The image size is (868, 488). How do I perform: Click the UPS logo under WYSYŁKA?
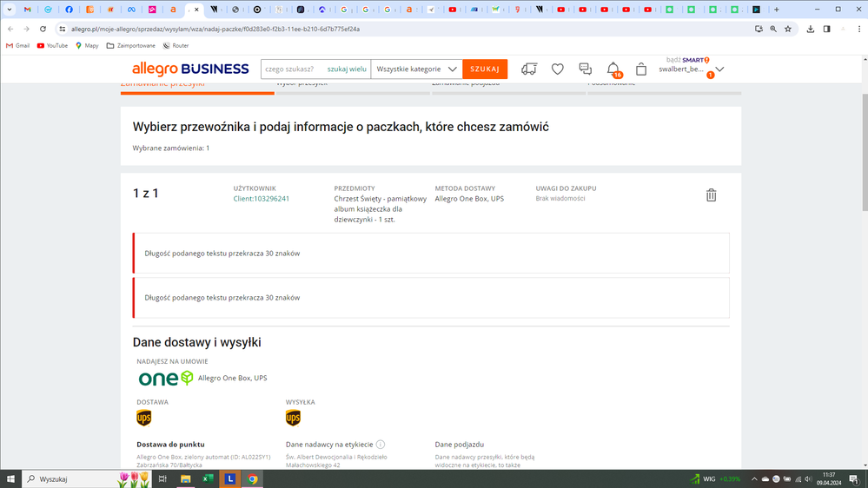tap(293, 418)
